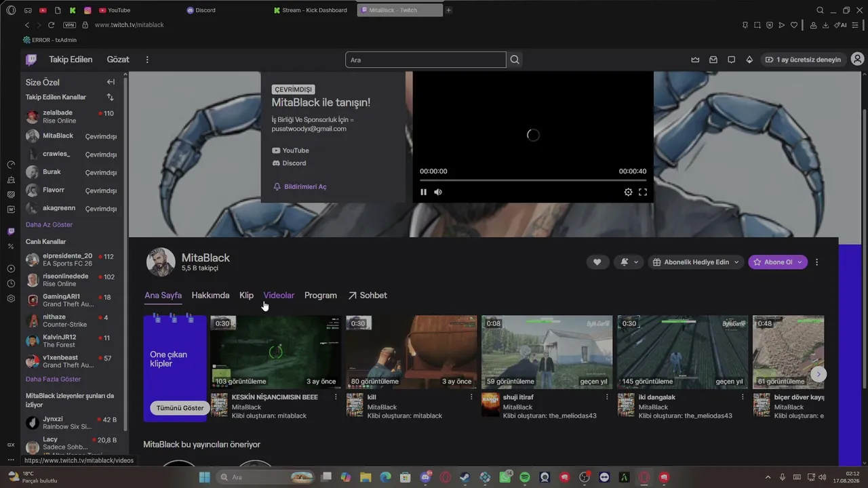Open GX sidebar player icon
868x488 pixels.
(x=11, y=268)
